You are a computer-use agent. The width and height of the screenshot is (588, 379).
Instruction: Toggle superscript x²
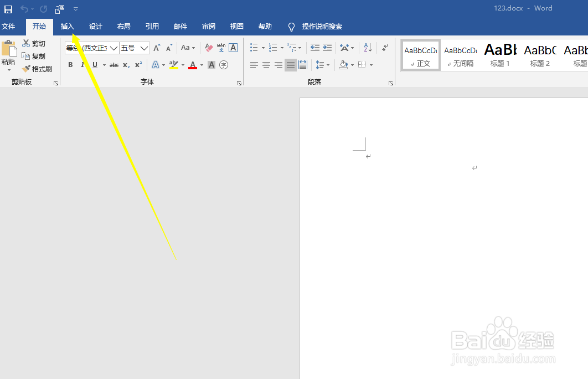pyautogui.click(x=138, y=64)
